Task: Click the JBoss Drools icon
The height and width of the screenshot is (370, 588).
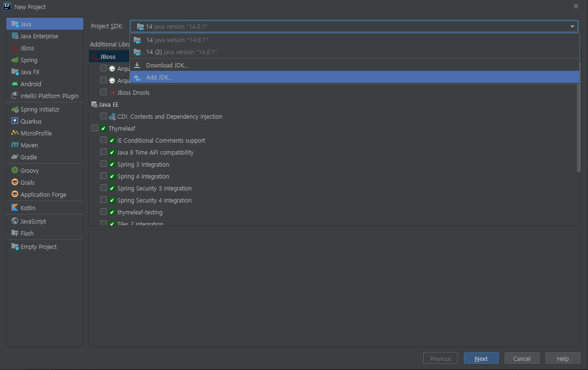Action: point(112,92)
